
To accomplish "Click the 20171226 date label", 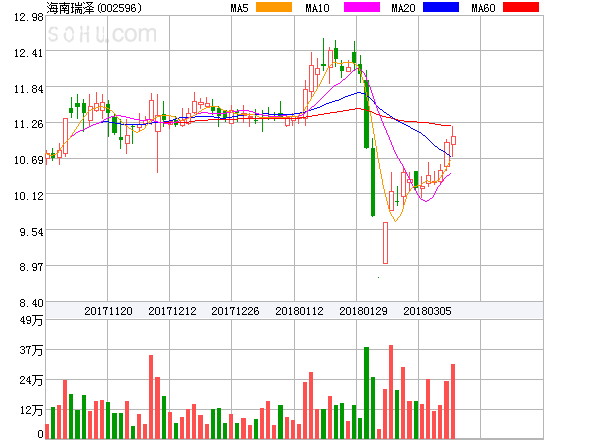I will click(235, 311).
